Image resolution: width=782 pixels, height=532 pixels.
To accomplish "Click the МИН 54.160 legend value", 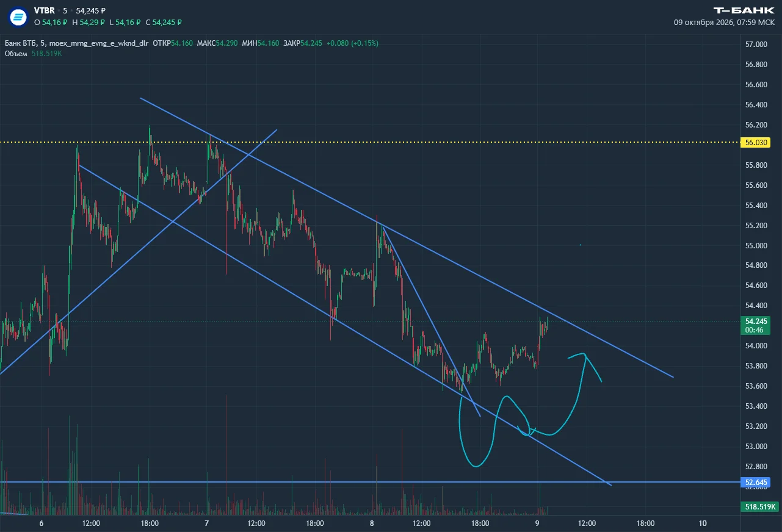I will (x=261, y=43).
